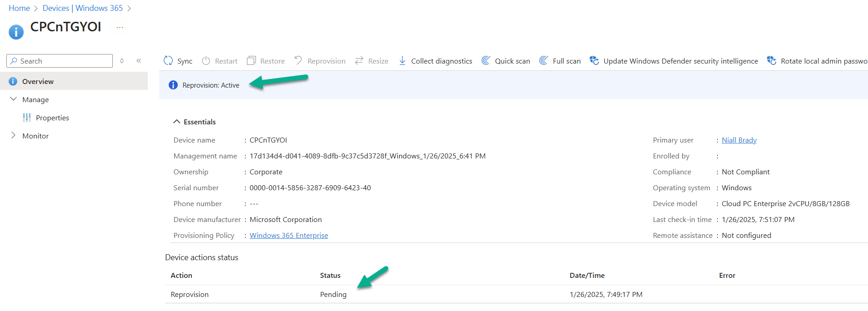Viewport: 868px width, 311px height.
Task: Open Devices | Windows 365 breadcrumb
Action: [x=83, y=8]
